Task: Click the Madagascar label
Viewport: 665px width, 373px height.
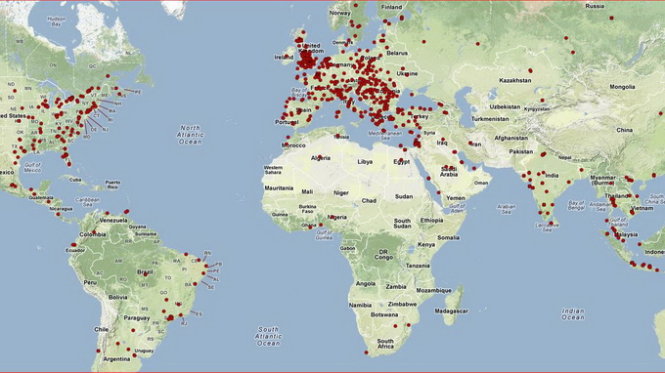Action: click(451, 311)
